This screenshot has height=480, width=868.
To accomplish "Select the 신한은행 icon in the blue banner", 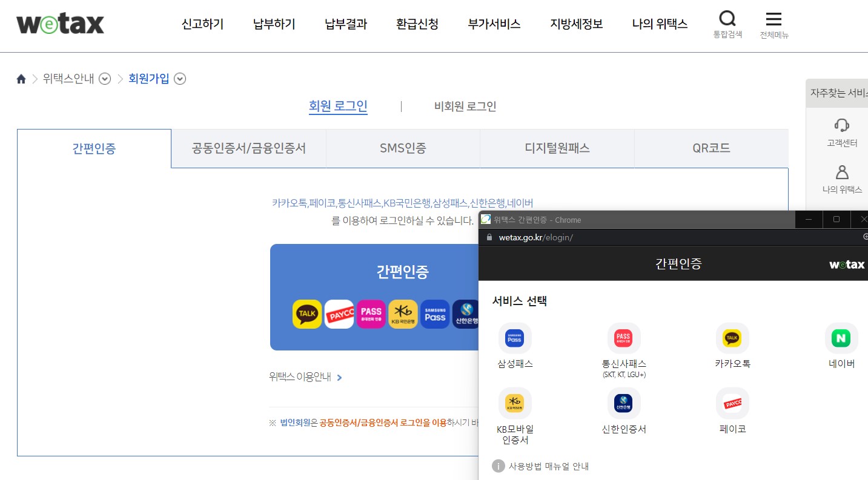I will (466, 314).
